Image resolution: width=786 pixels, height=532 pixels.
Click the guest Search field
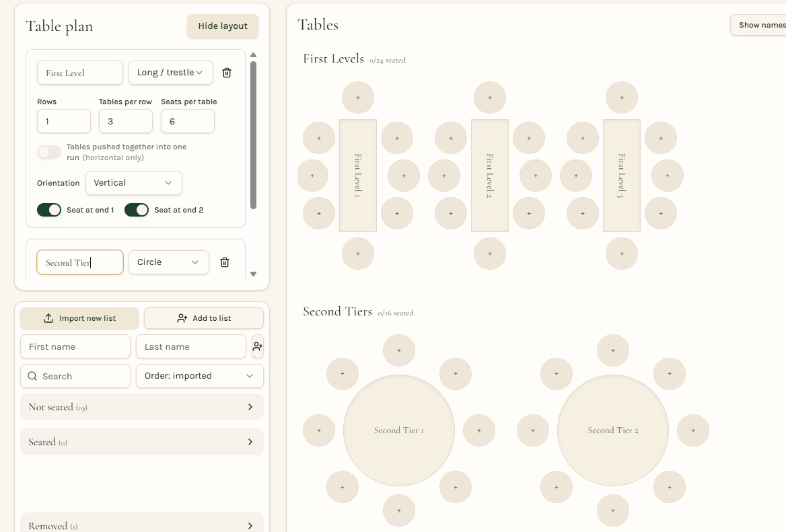coord(75,376)
